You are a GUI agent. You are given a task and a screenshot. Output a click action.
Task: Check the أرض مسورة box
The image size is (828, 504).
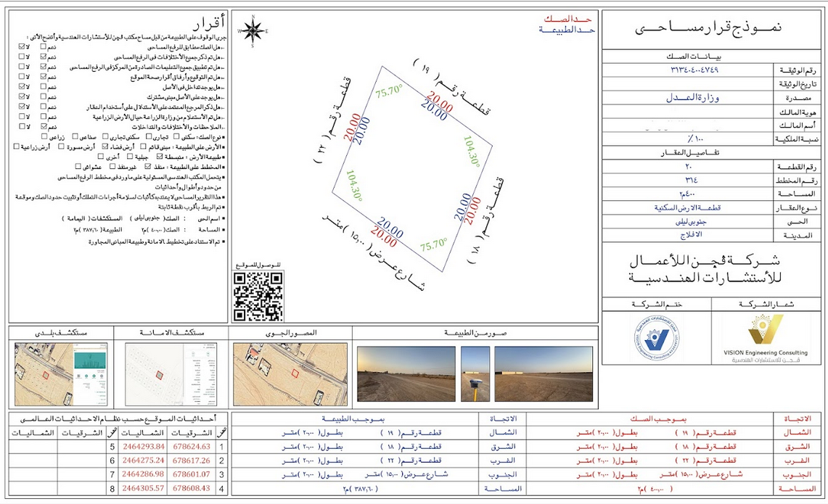pos(61,146)
